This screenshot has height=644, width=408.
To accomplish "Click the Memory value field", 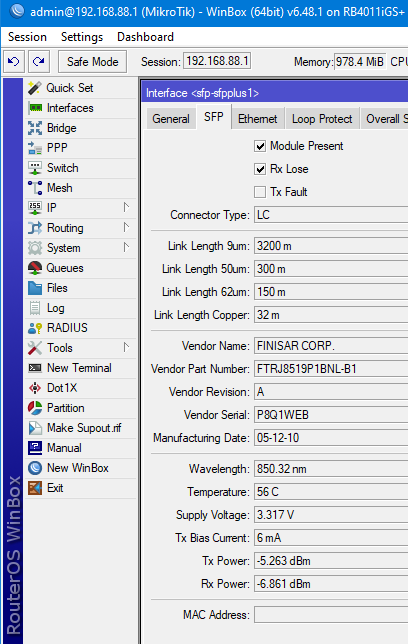I will click(x=360, y=62).
